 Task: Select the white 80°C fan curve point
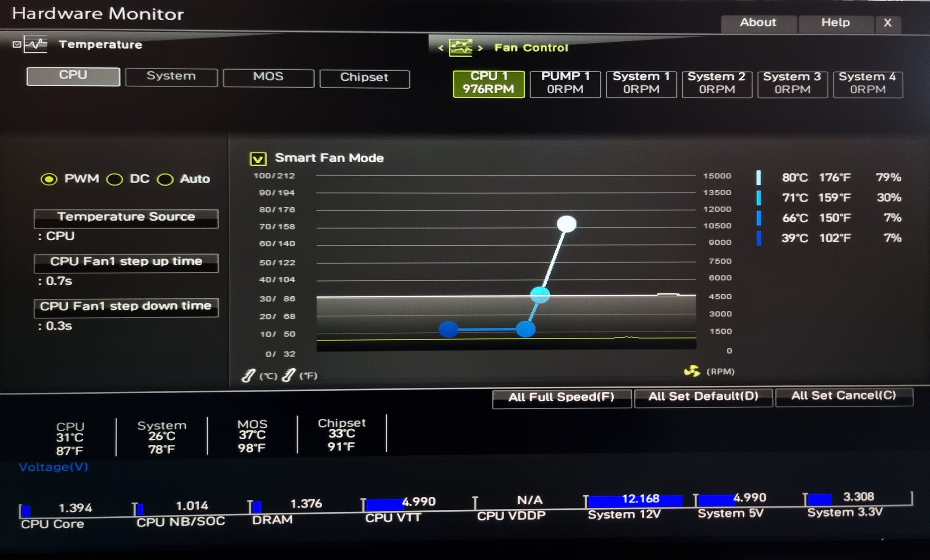[566, 224]
